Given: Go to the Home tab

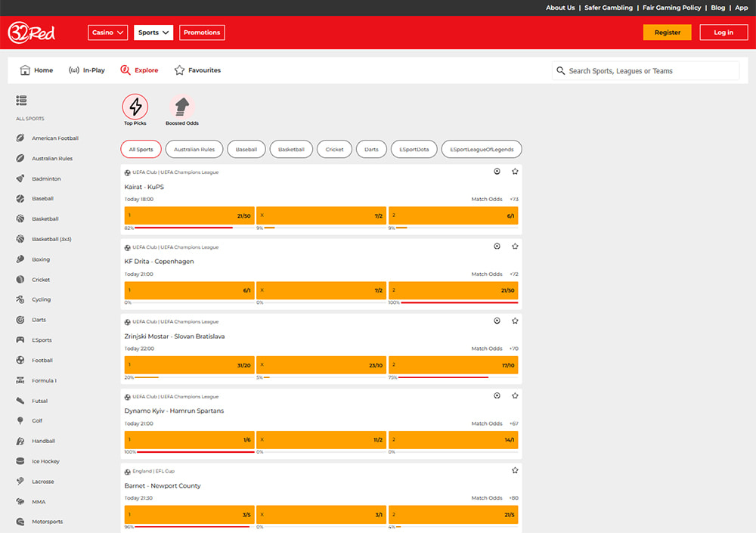Looking at the screenshot, I should point(36,70).
